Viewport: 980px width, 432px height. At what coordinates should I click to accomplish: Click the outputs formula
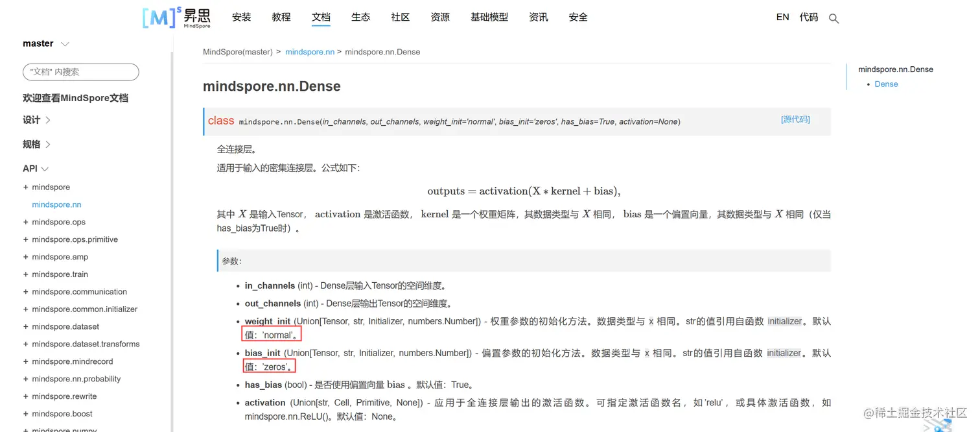(524, 191)
